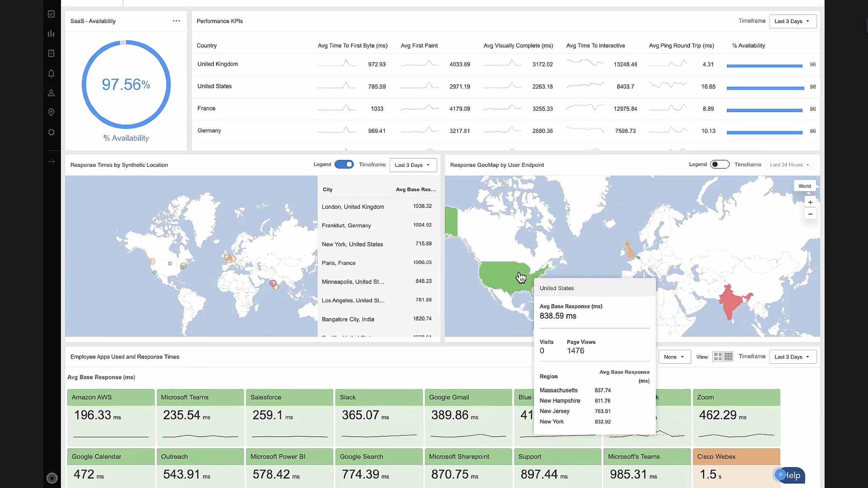The height and width of the screenshot is (488, 868).
Task: Open the bar chart sidebar icon
Action: coord(51,34)
